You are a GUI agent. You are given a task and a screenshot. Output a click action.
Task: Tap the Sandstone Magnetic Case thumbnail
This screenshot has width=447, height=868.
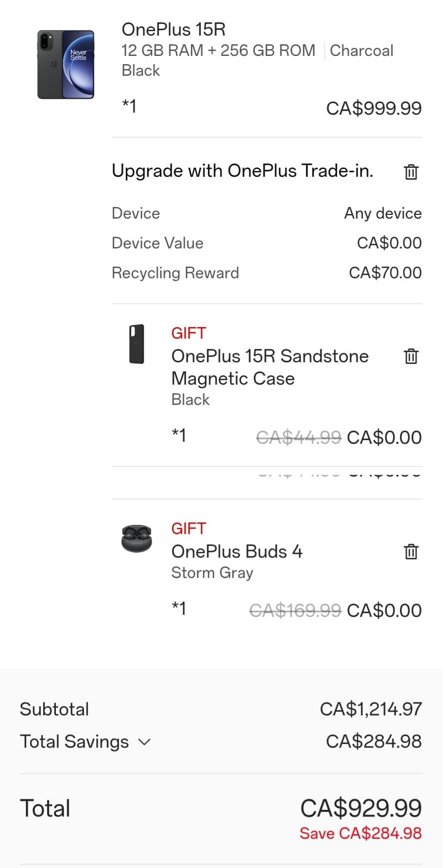click(x=137, y=344)
